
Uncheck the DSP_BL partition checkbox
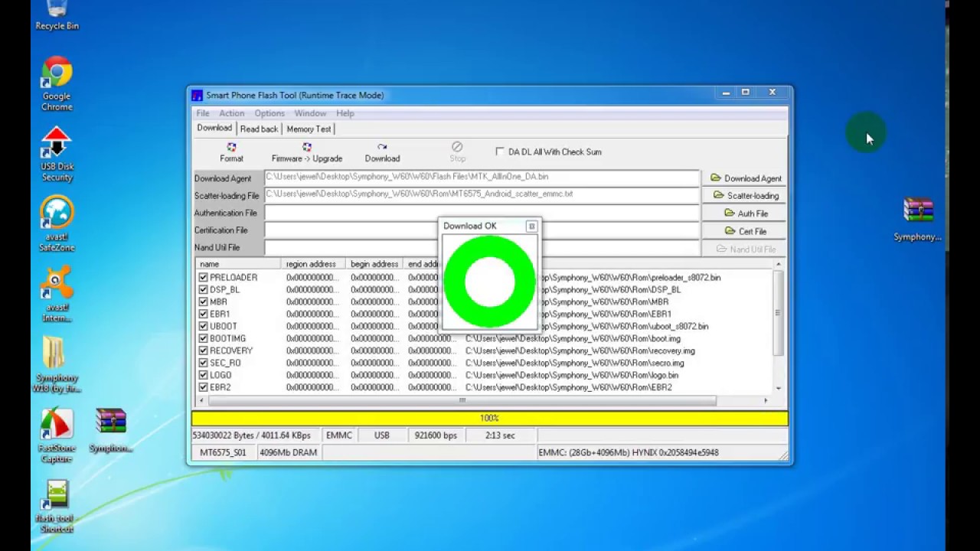[x=203, y=289]
